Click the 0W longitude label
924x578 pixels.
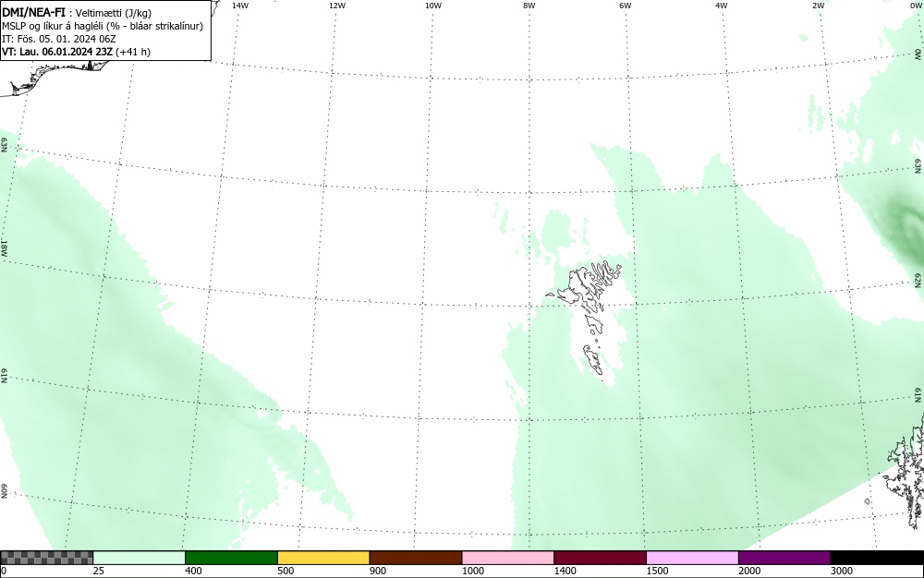click(x=915, y=6)
